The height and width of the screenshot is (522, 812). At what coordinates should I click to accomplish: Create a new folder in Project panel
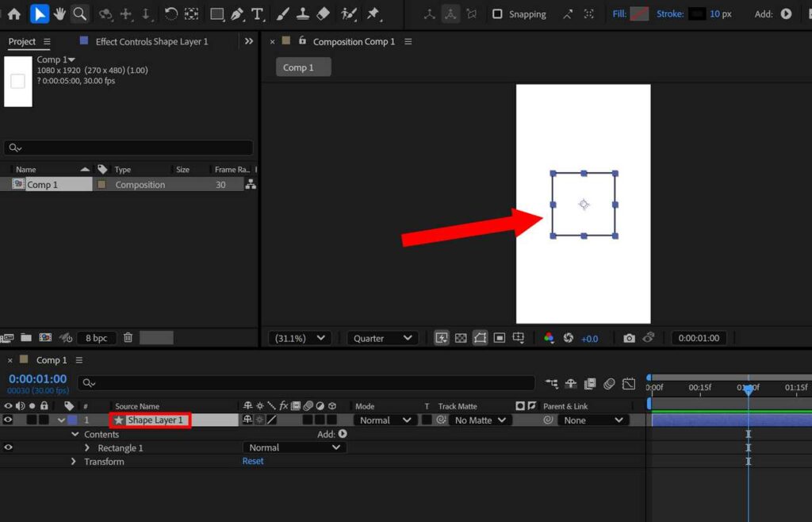click(26, 338)
